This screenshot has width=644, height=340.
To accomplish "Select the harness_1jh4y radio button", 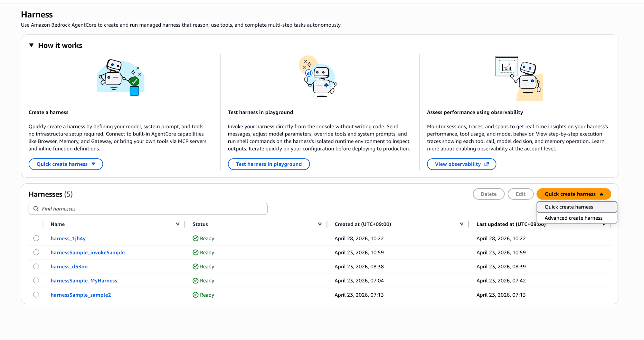I will coord(36,238).
